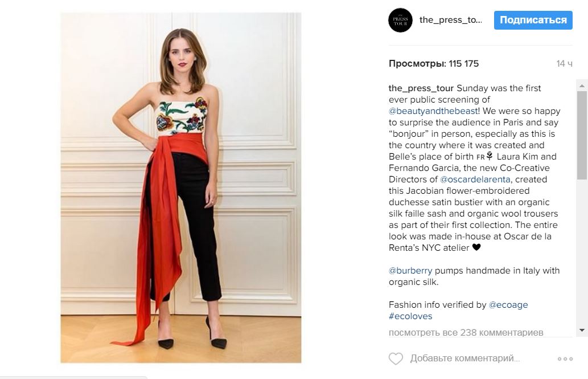Open the #ecoloves hashtag

point(410,316)
